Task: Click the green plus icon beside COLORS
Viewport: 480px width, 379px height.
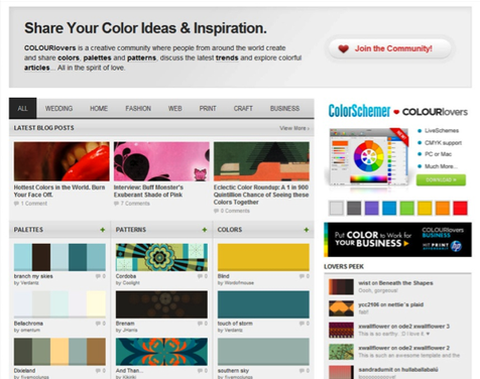Action: pos(306,230)
